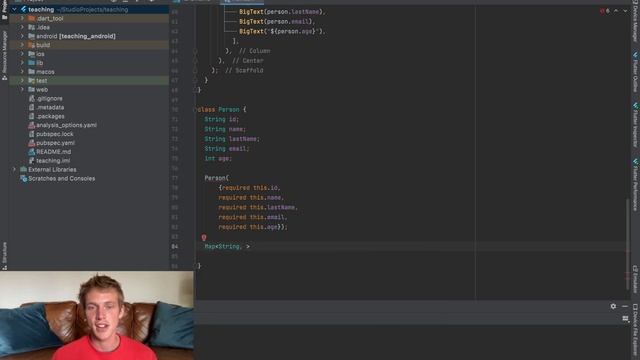This screenshot has width=640, height=360.
Task: Expand the ios folder chevron
Action: (22, 54)
